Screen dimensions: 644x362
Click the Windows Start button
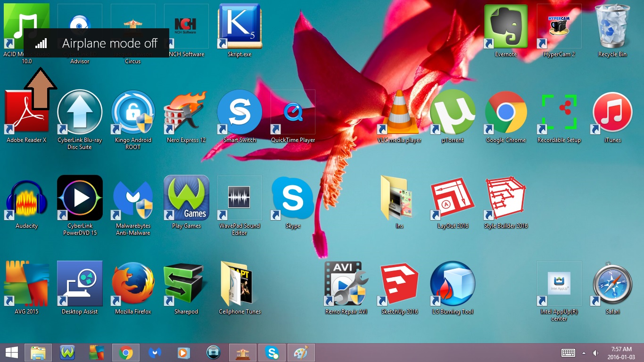pyautogui.click(x=12, y=353)
